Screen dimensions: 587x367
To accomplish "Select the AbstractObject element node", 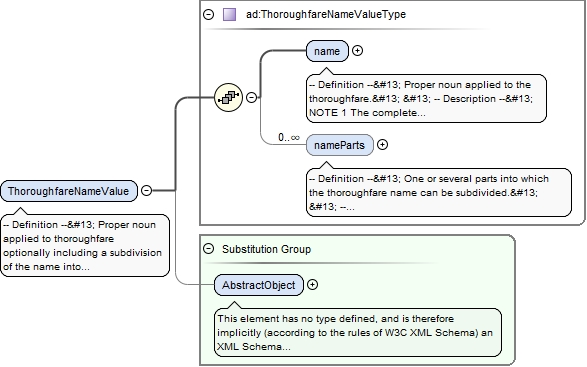I will pyautogui.click(x=259, y=285).
